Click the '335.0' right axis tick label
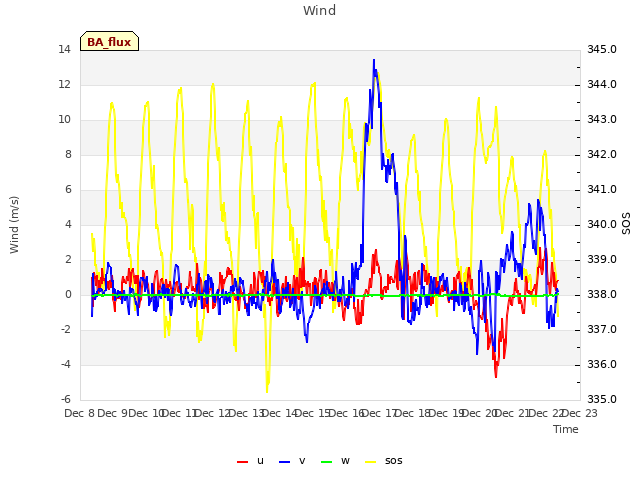The height and width of the screenshot is (480, 640). pyautogui.click(x=602, y=399)
